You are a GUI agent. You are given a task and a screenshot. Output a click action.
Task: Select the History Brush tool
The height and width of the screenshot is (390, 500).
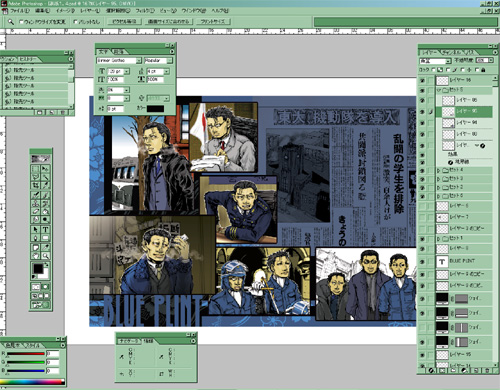(45, 203)
